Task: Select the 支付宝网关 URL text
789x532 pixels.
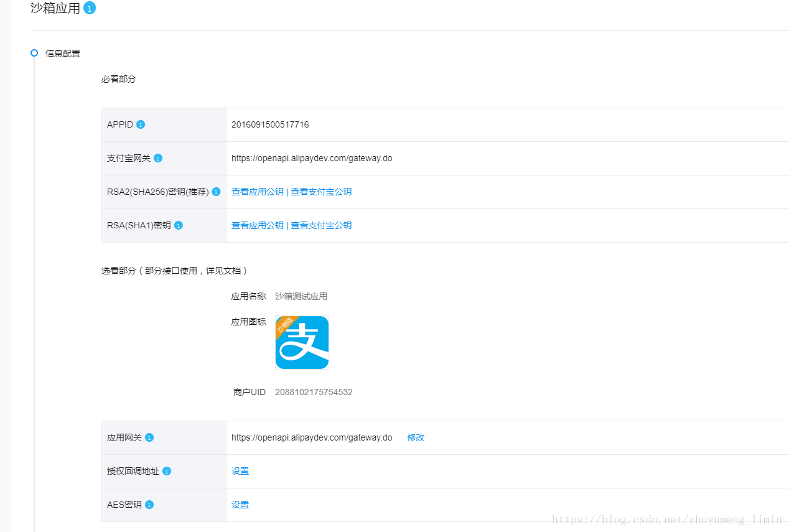Action: pos(312,158)
